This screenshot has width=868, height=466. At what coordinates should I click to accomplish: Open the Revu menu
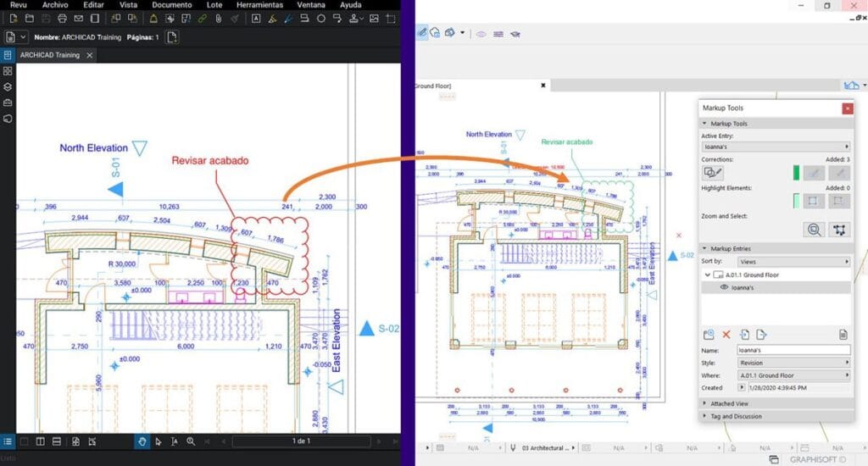point(18,4)
